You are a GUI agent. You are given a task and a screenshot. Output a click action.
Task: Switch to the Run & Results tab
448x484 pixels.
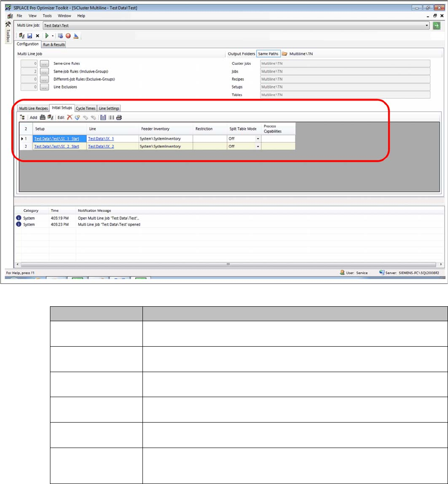pyautogui.click(x=54, y=44)
